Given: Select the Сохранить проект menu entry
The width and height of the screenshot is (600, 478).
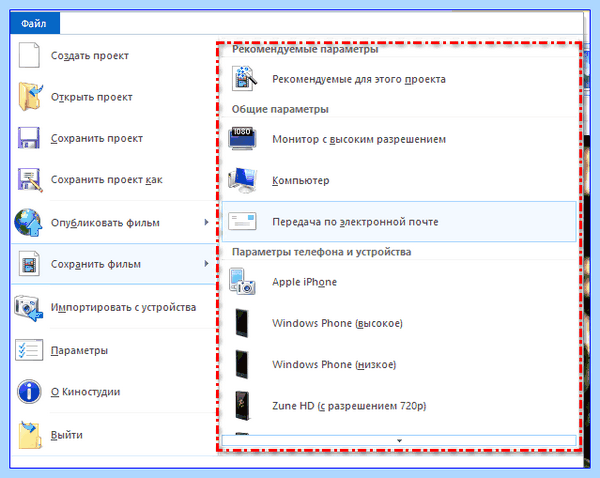Looking at the screenshot, I should (114, 138).
